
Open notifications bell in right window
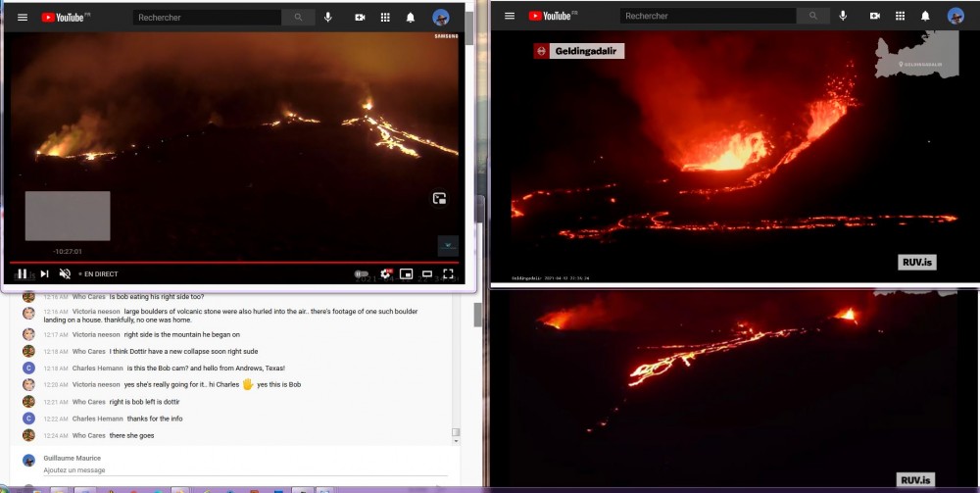(x=925, y=16)
